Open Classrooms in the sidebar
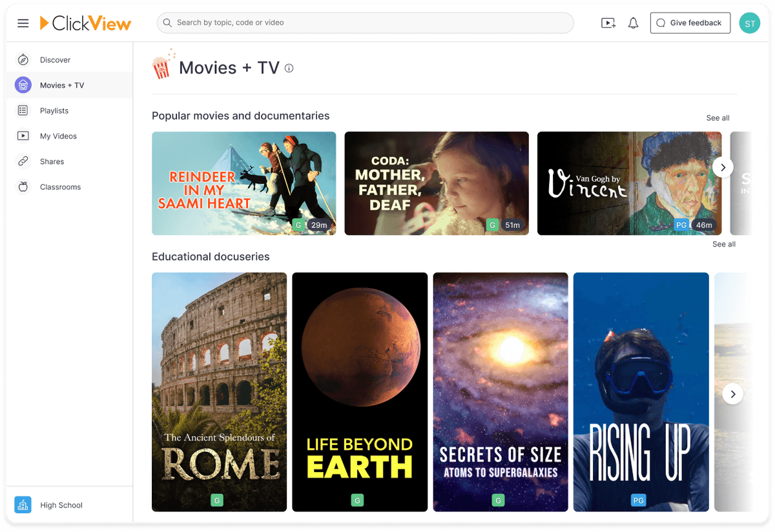 pos(70,187)
